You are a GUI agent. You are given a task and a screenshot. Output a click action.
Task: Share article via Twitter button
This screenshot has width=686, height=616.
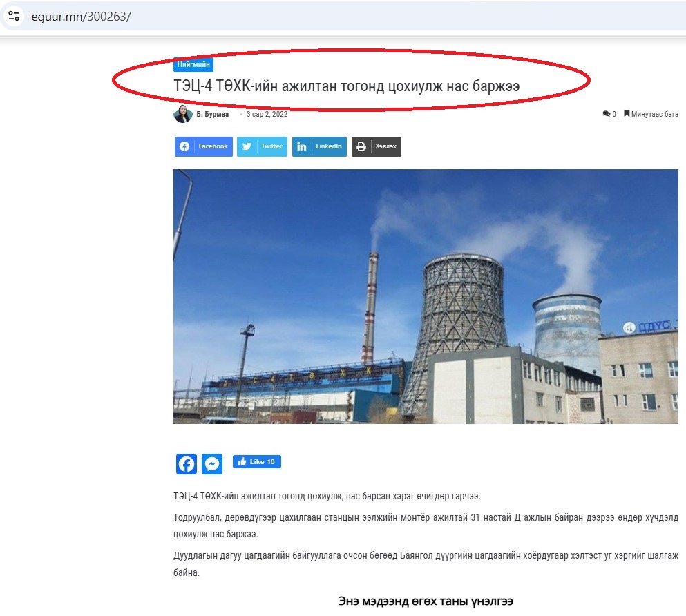pos(262,146)
